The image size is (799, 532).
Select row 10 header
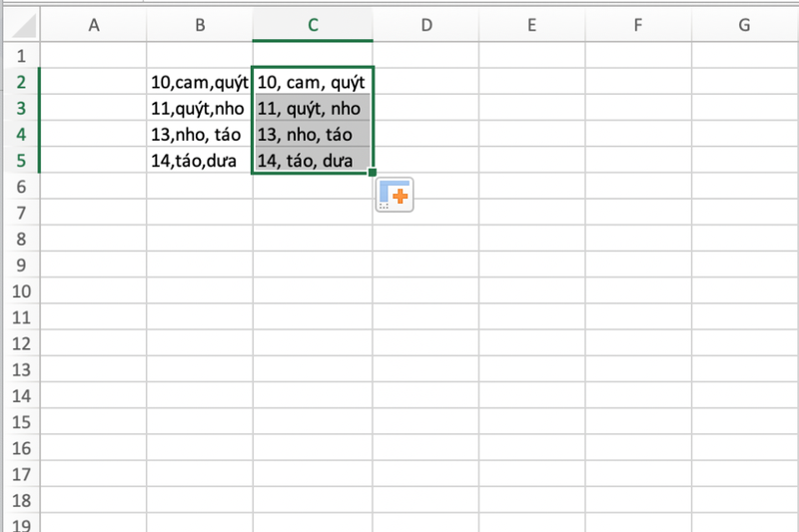tap(21, 291)
